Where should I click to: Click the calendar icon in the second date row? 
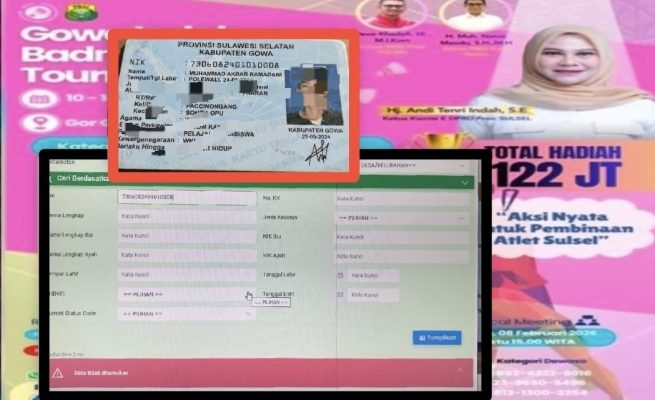coord(341,295)
